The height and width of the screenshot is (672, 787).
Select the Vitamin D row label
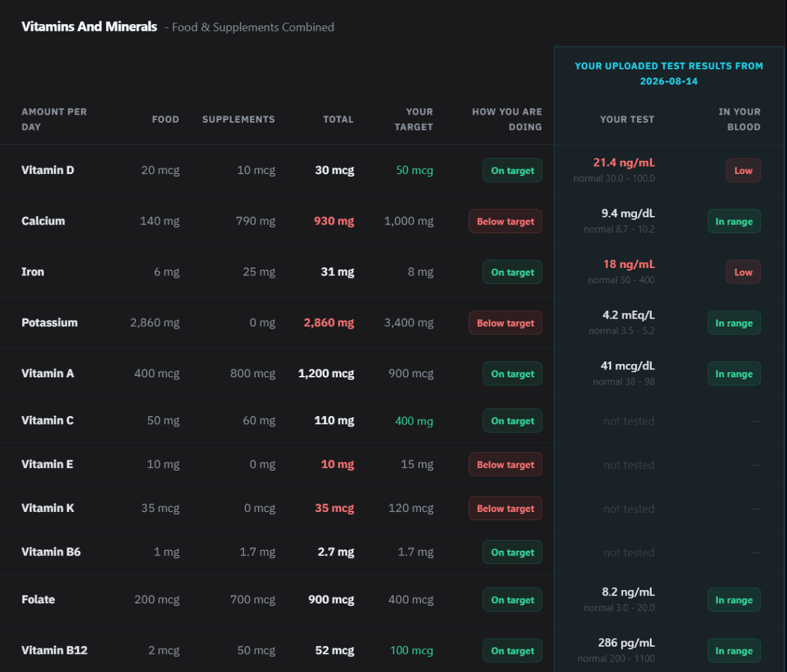48,170
